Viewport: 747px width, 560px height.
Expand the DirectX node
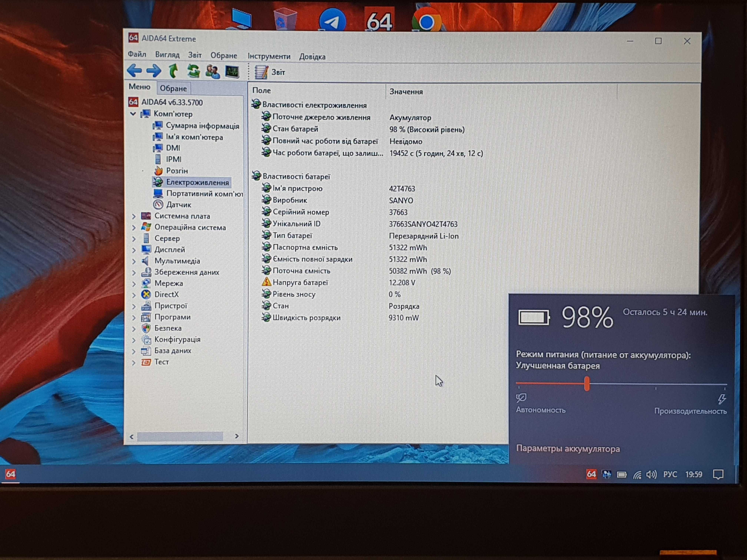[x=133, y=295]
